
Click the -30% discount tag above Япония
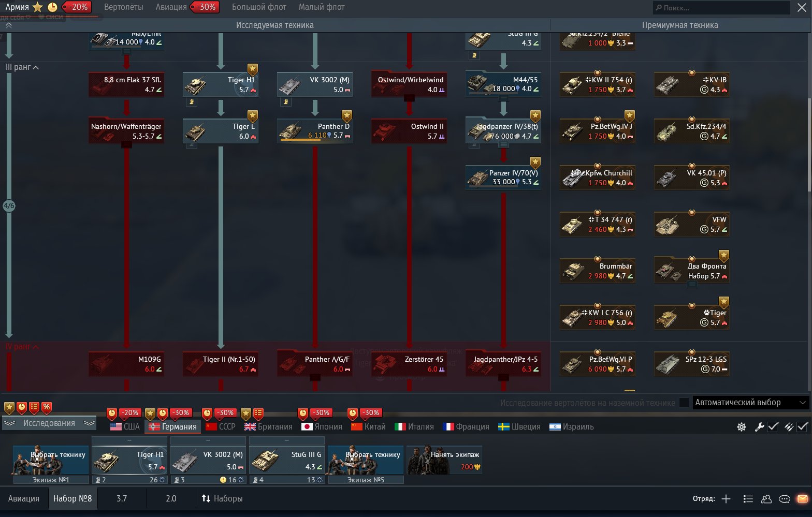321,413
